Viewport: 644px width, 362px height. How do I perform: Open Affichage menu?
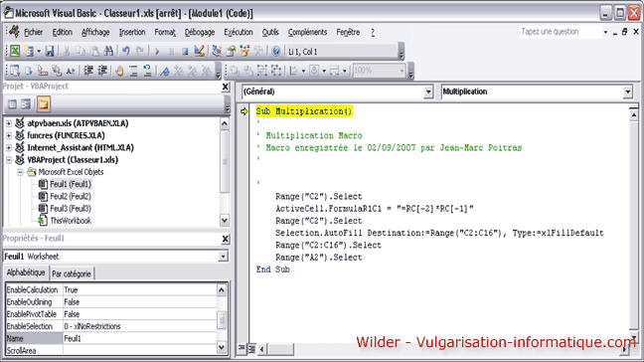(95, 32)
